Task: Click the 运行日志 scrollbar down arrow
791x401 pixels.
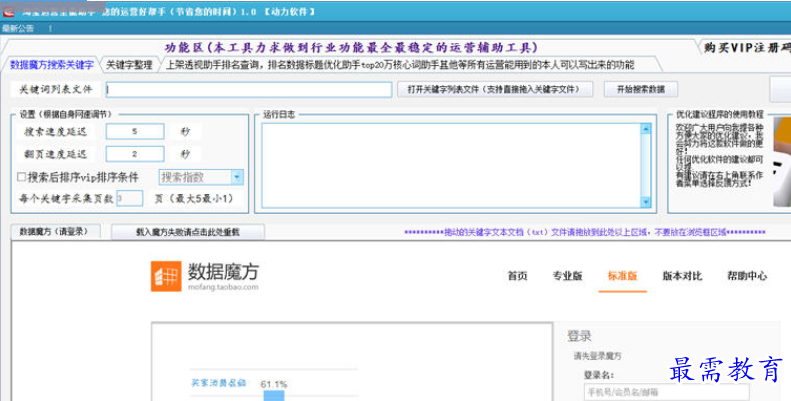Action: pos(646,202)
